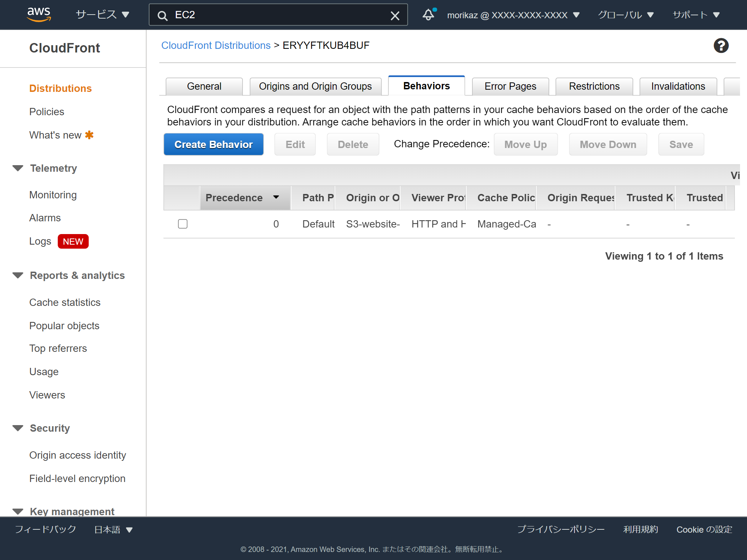The image size is (747, 560).
Task: Select the behavior row checkbox
Action: (x=182, y=224)
